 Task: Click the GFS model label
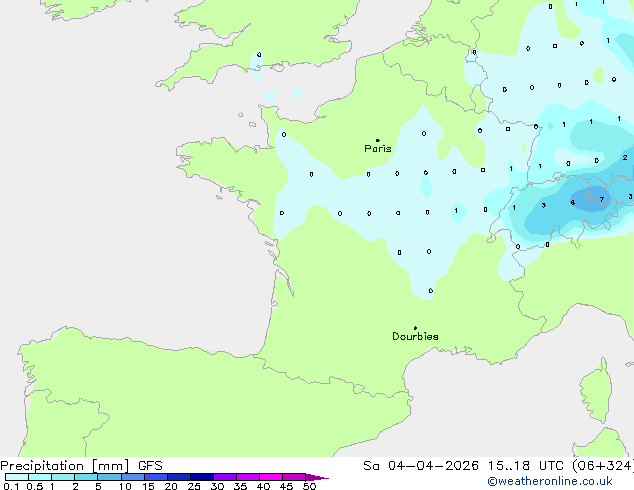point(150,466)
